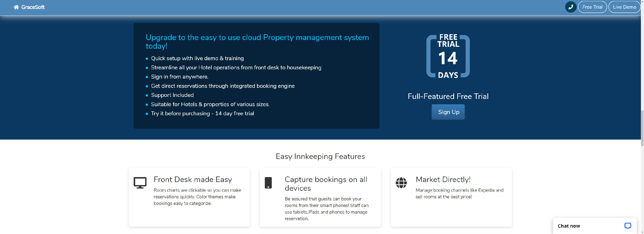Click Support Included bullet
Viewport: 644px width, 234px height.
[x=172, y=95]
